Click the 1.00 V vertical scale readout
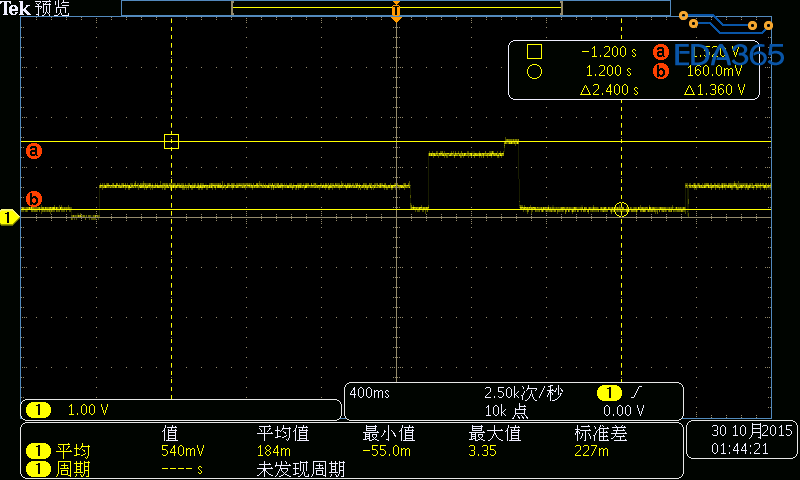 (88, 410)
